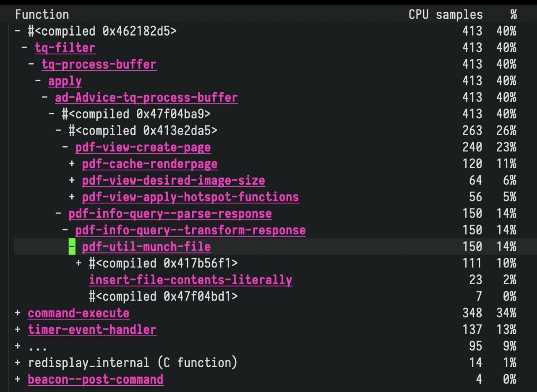This screenshot has width=537, height=392.
Task: Open the tq-process-buffer function link
Action: (99, 65)
